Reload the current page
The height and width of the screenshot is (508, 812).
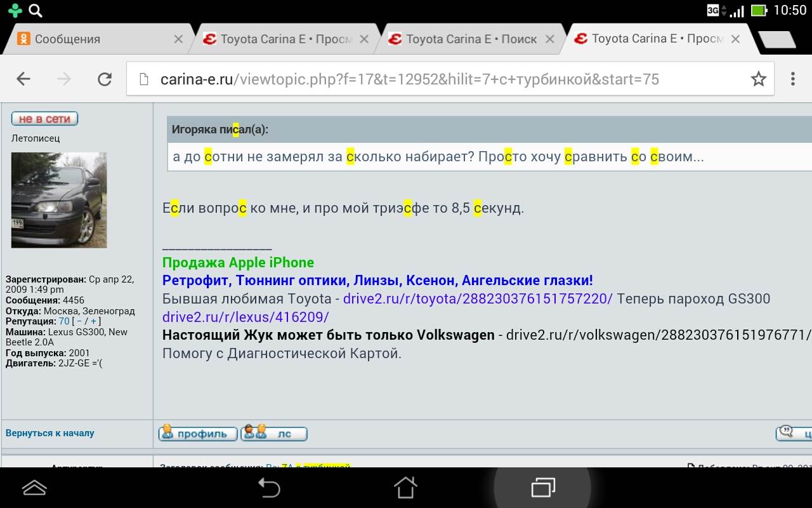(104, 79)
